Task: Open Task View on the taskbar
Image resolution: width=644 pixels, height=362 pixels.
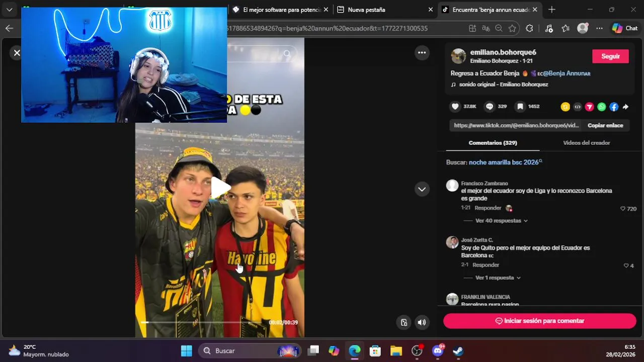Action: (x=313, y=350)
